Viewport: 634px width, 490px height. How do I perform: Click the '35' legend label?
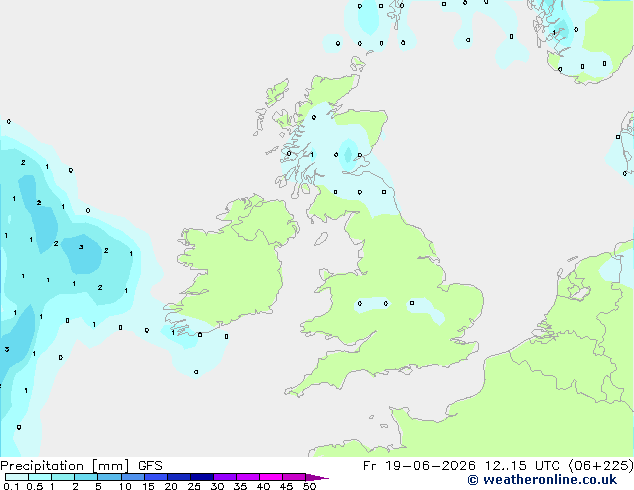[x=240, y=486]
